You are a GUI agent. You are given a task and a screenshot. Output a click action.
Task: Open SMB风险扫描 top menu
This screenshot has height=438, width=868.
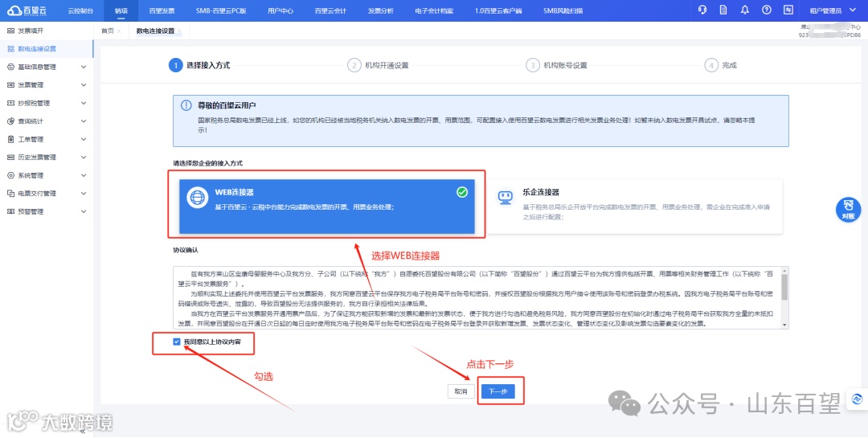pos(563,10)
